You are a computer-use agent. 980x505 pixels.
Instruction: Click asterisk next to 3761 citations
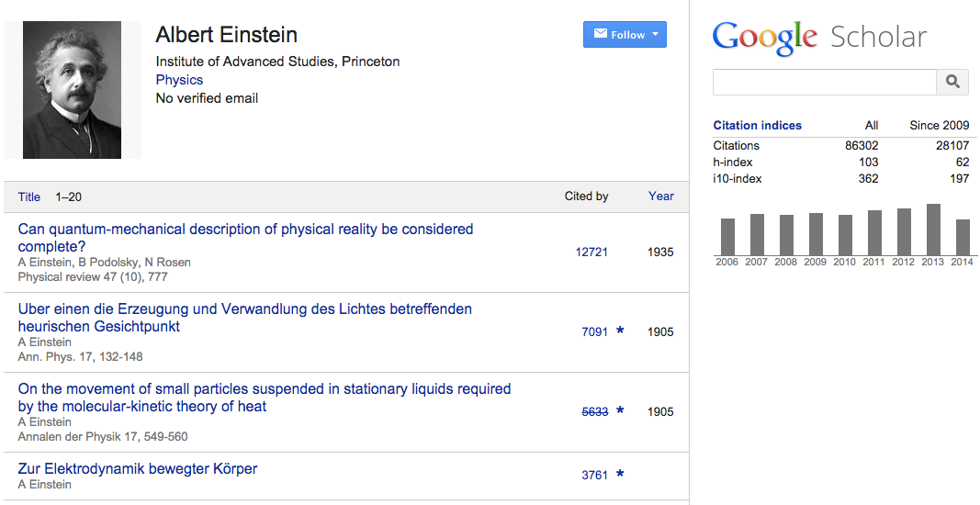pyautogui.click(x=620, y=475)
